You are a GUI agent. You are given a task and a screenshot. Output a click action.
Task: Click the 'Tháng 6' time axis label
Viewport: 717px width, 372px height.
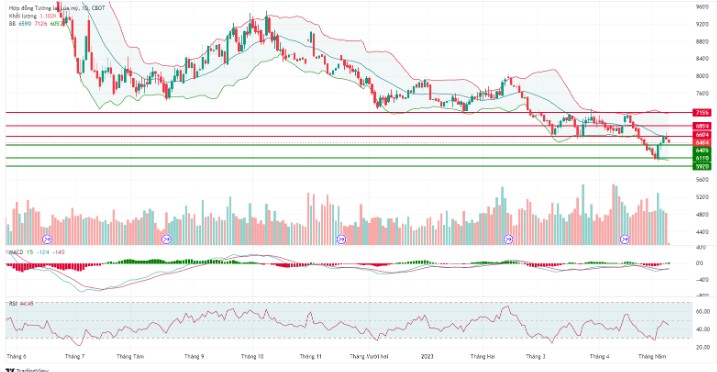pyautogui.click(x=16, y=356)
